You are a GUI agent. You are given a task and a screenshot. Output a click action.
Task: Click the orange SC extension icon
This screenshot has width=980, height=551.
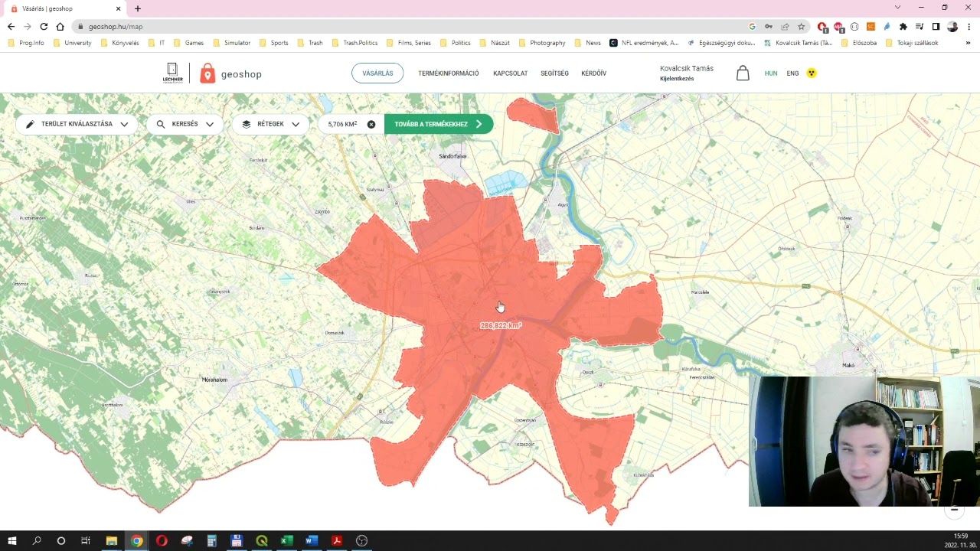[x=871, y=27]
